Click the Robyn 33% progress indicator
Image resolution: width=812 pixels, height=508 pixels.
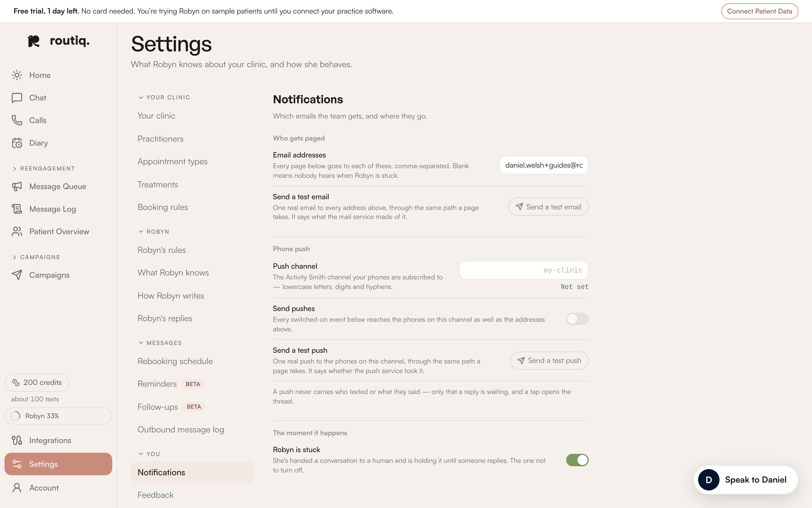[x=58, y=416]
